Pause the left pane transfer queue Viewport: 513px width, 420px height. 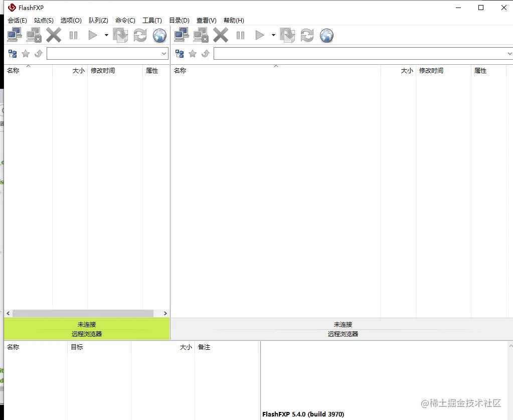tap(73, 35)
